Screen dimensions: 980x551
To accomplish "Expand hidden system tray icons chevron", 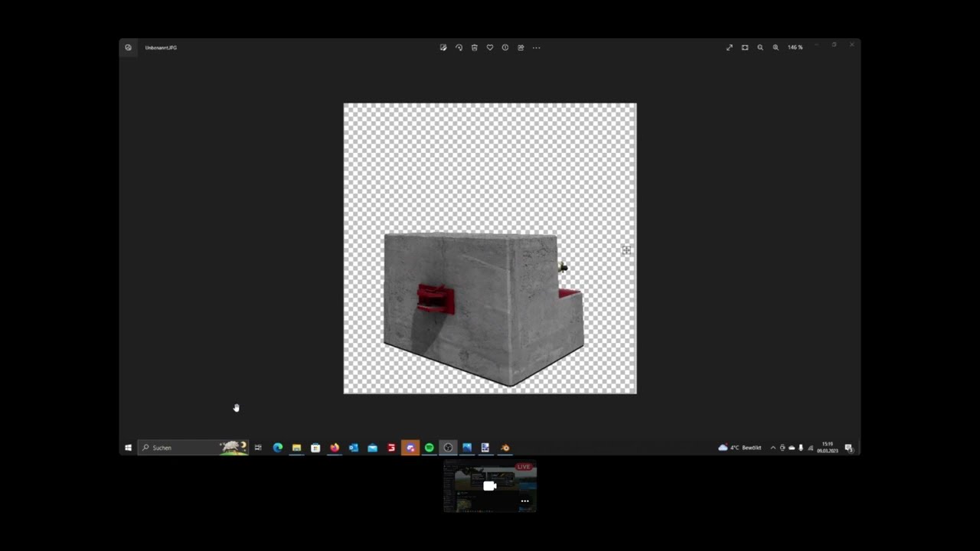I will [773, 448].
